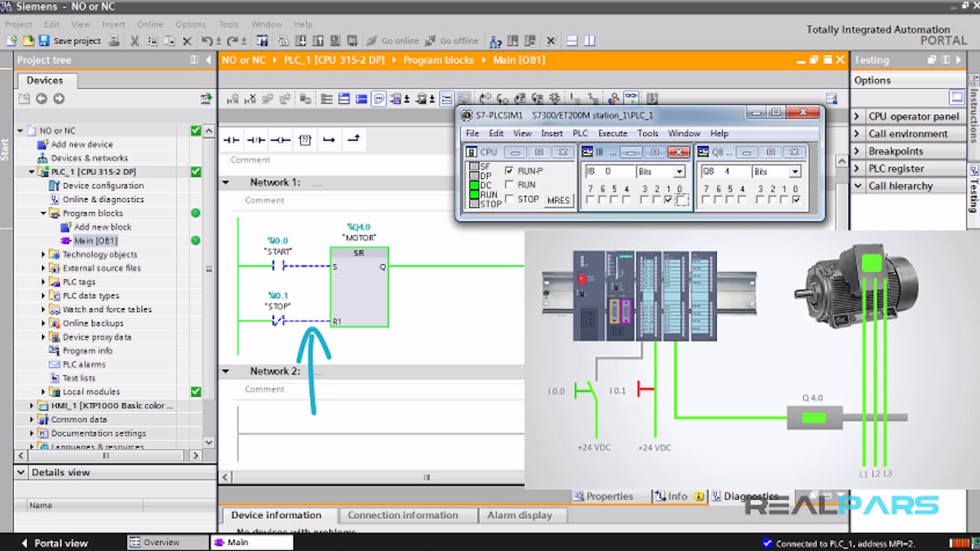Toggle bit 7 checkbox in QB 4
980x551 pixels.
[706, 201]
